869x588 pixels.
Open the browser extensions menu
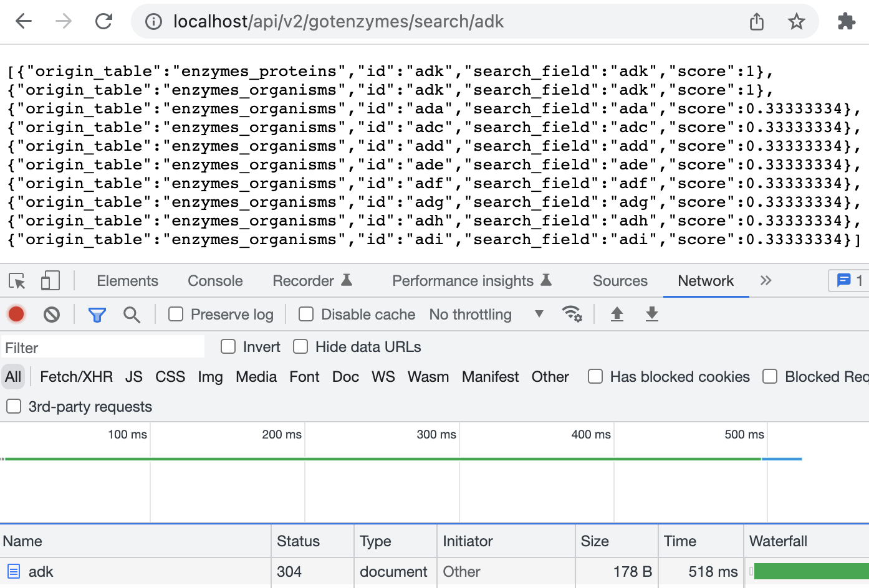[847, 21]
